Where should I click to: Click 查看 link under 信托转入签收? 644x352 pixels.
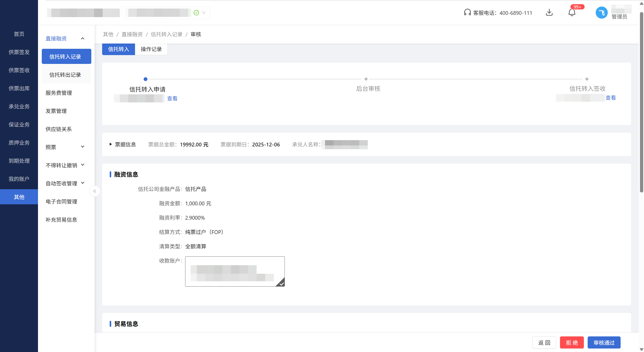tap(611, 98)
